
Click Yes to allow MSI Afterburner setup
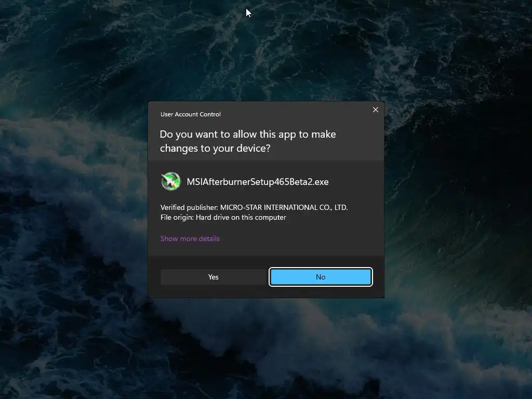(x=214, y=277)
